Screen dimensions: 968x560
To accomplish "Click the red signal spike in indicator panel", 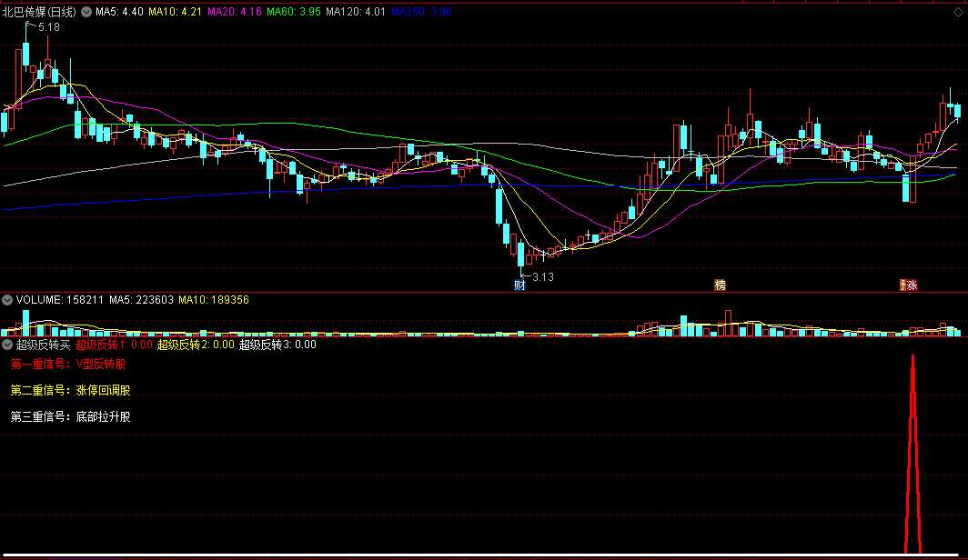I will click(913, 455).
